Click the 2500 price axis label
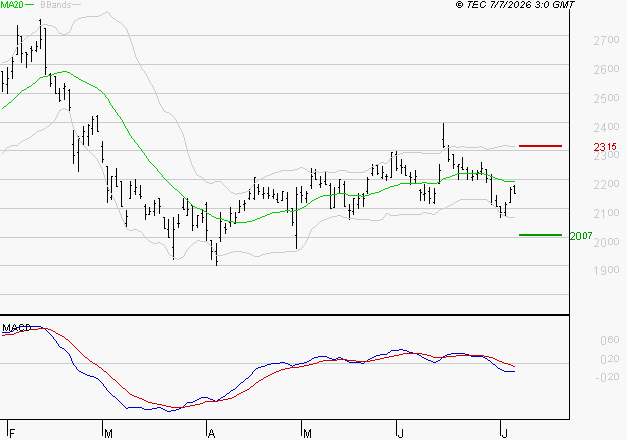This screenshot has height=440, width=627. pos(606,98)
